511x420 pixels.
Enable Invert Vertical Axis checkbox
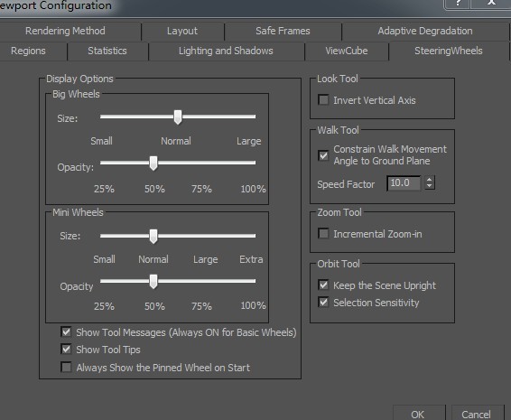click(x=323, y=99)
